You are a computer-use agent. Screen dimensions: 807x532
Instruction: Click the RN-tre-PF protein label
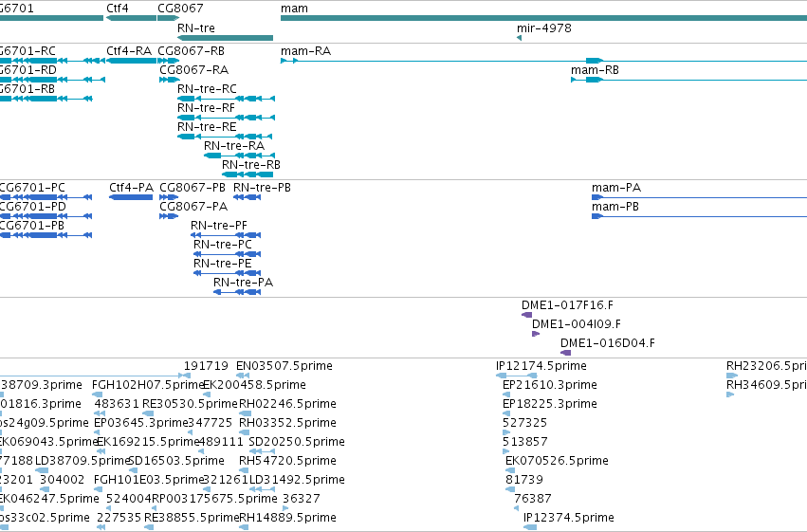pyautogui.click(x=219, y=226)
